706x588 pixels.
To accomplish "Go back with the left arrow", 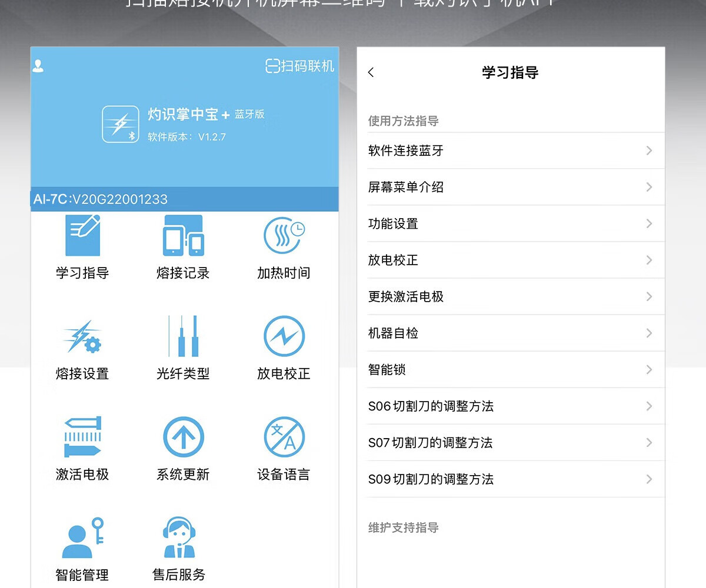I will pyautogui.click(x=371, y=72).
